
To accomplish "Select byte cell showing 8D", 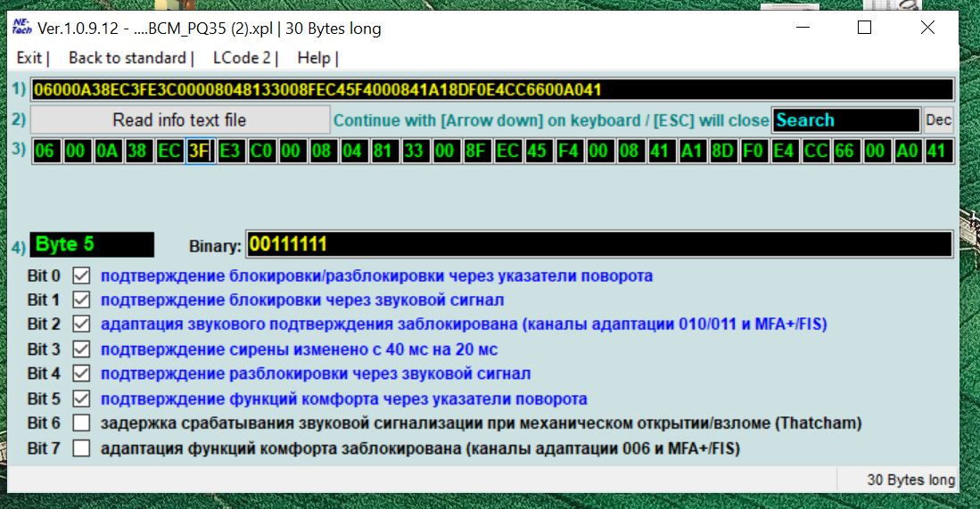I will tap(722, 152).
